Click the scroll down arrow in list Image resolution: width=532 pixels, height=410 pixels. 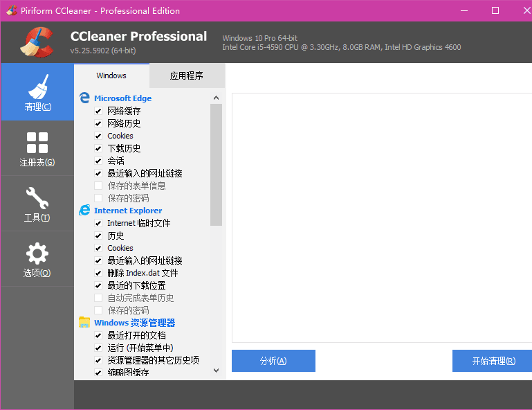click(216, 371)
